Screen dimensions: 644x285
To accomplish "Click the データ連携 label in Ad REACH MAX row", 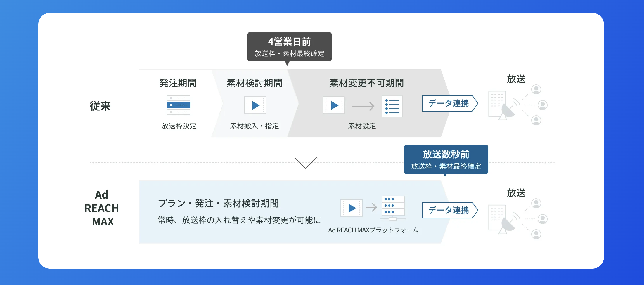I will (449, 210).
